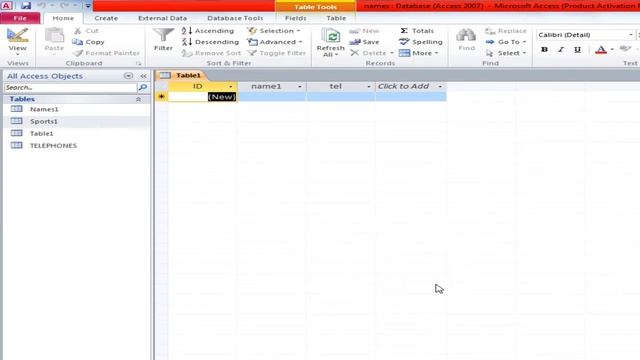Click Remove Sort
This screenshot has width=640, height=360.
211,53
